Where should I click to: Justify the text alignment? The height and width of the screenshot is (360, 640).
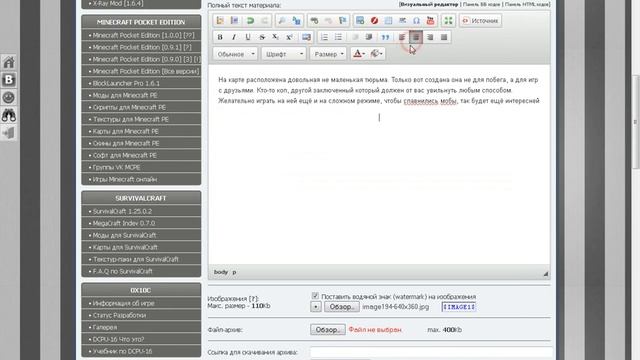point(444,37)
